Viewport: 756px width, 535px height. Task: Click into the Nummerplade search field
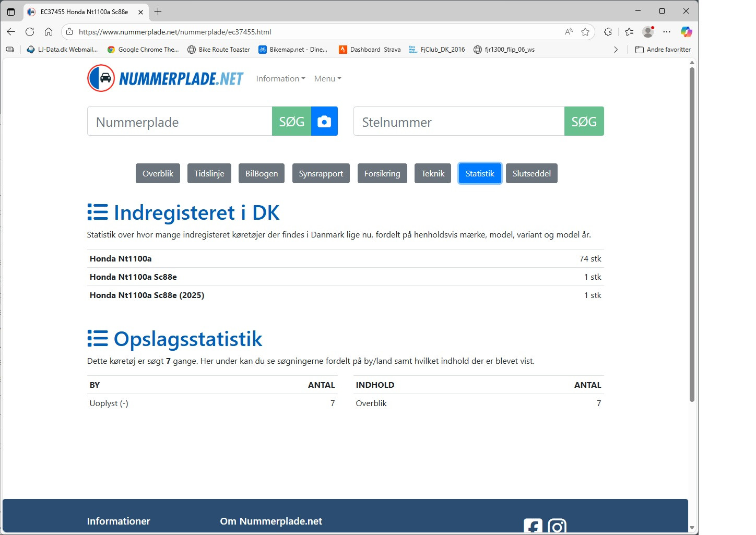pyautogui.click(x=180, y=122)
